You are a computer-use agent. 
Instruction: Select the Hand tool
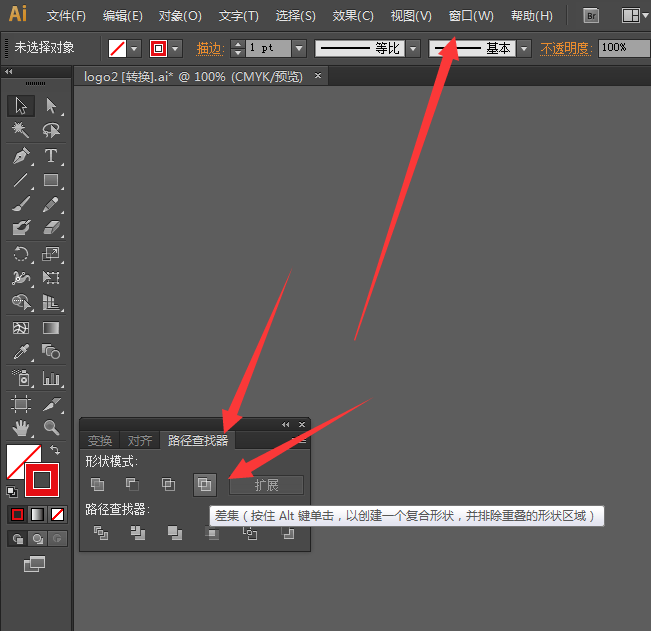pyautogui.click(x=21, y=428)
